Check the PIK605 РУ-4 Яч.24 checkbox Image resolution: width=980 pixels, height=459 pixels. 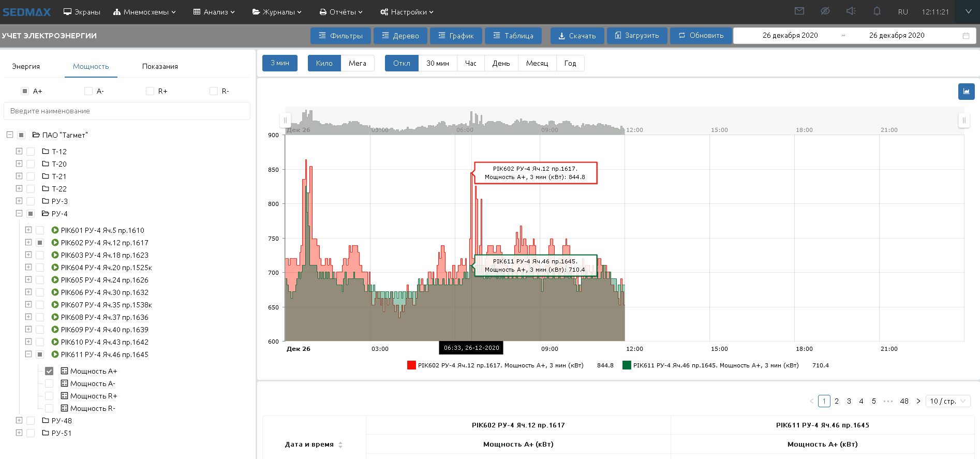(40, 280)
